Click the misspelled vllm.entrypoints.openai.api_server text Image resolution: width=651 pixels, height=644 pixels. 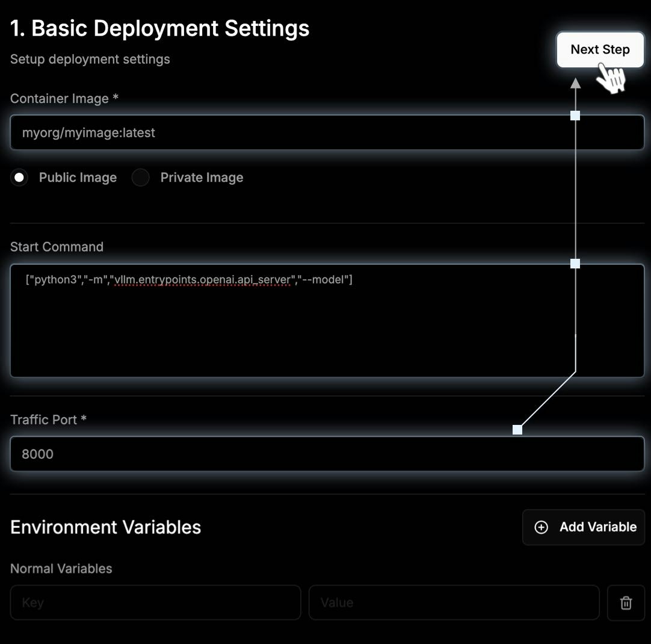tap(202, 280)
